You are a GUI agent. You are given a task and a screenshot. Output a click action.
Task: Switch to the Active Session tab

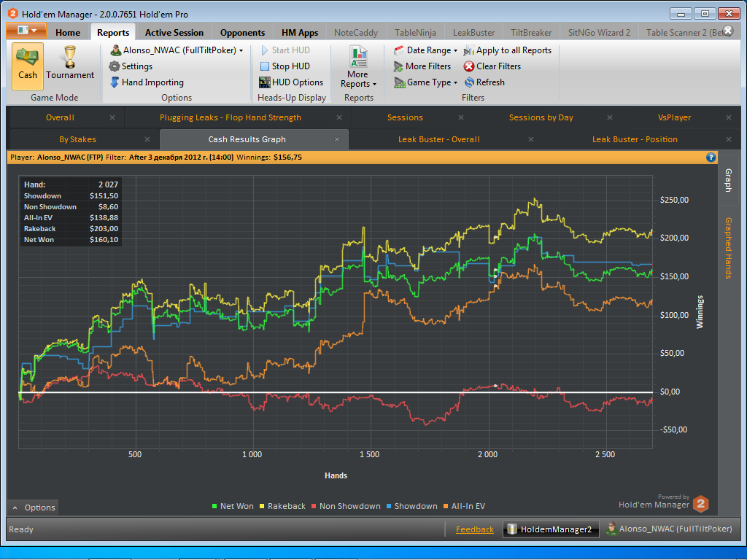(174, 32)
